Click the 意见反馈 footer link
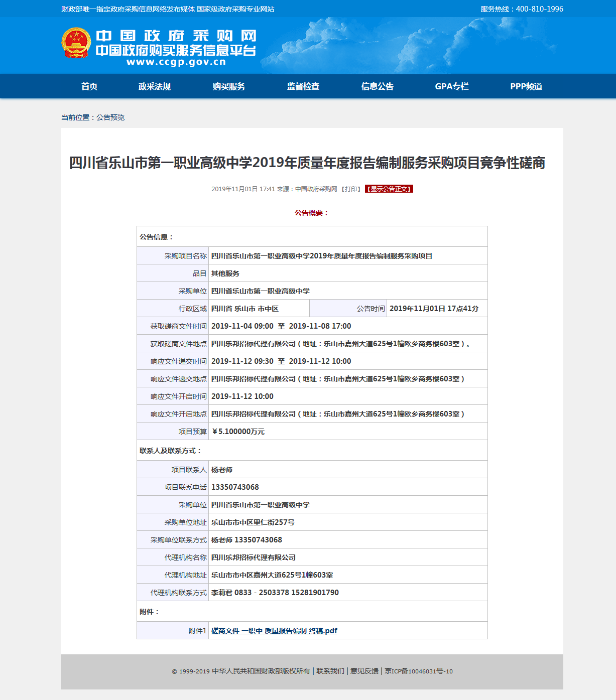Screen dimensions: 616x700 coord(364,671)
